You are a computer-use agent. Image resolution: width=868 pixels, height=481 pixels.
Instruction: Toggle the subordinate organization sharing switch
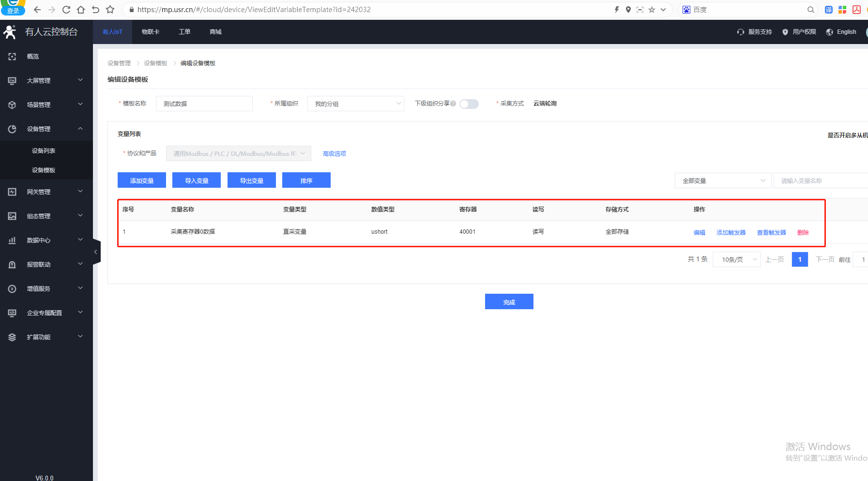[469, 104]
